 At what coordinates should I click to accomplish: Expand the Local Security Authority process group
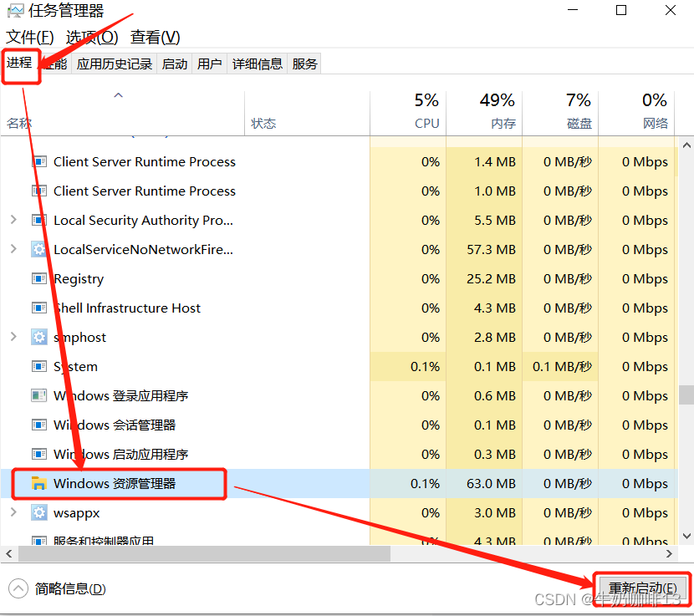pyautogui.click(x=13, y=220)
